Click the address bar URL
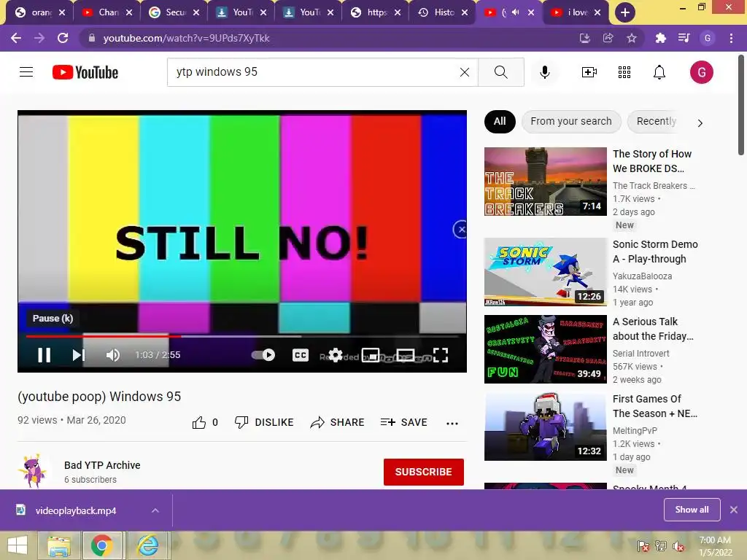The height and width of the screenshot is (560, 747). 186,38
